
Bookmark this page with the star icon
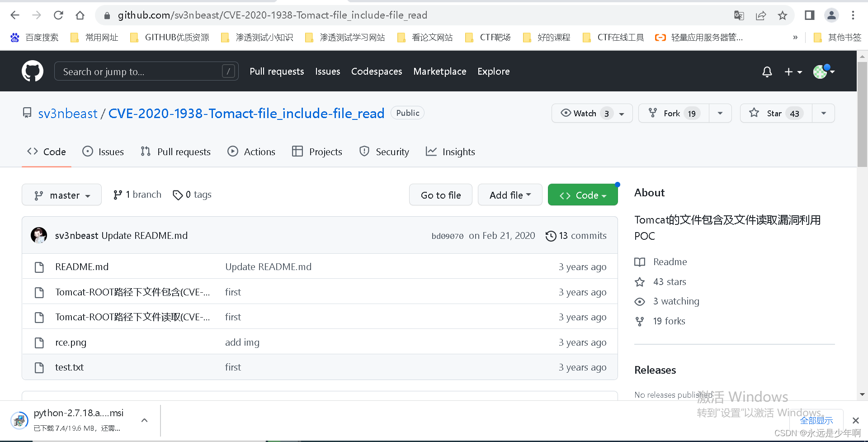point(783,15)
